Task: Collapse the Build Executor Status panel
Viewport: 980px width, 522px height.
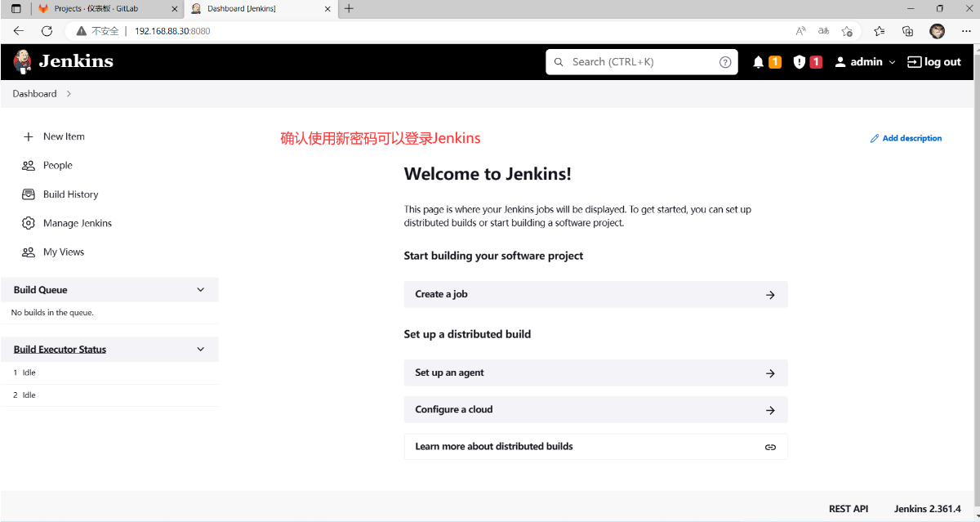Action: pos(201,350)
